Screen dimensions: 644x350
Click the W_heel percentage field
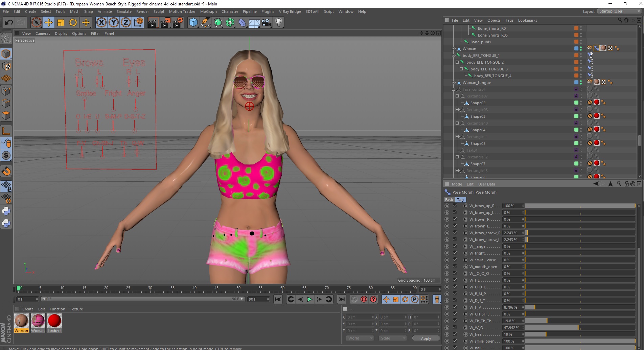512,334
